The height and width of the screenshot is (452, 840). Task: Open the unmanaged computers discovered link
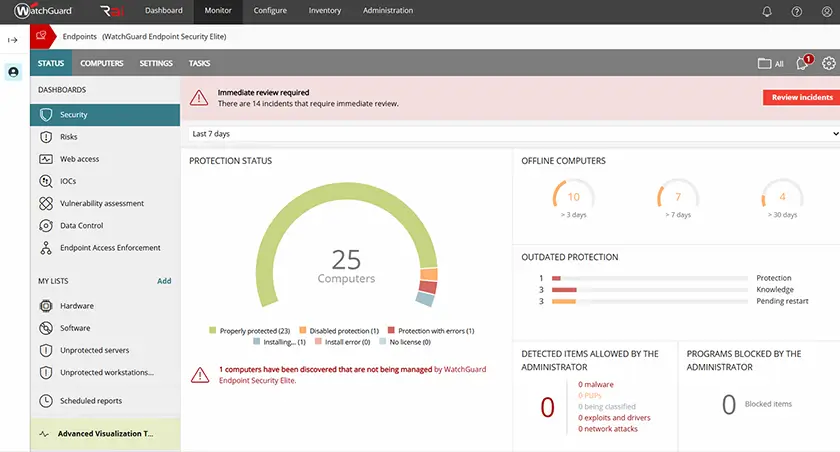352,375
